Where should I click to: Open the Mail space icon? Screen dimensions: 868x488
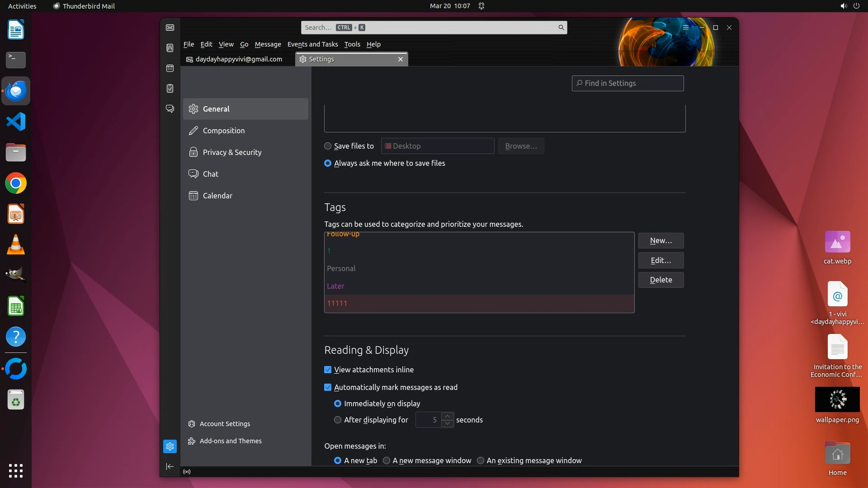click(170, 28)
